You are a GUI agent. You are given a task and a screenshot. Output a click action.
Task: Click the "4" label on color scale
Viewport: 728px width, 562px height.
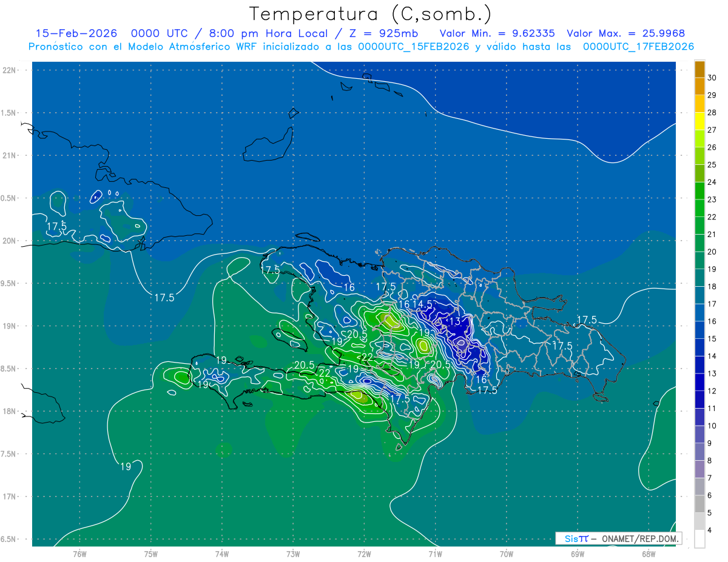tap(710, 530)
